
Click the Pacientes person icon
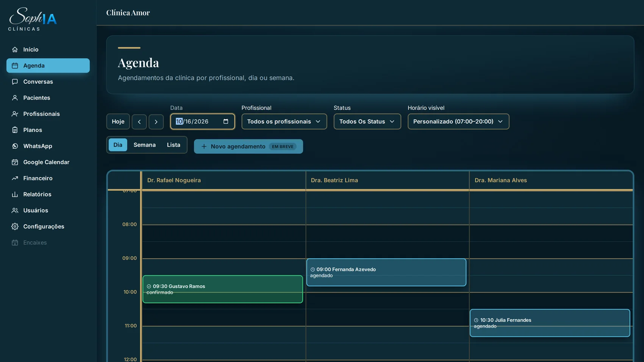point(15,98)
